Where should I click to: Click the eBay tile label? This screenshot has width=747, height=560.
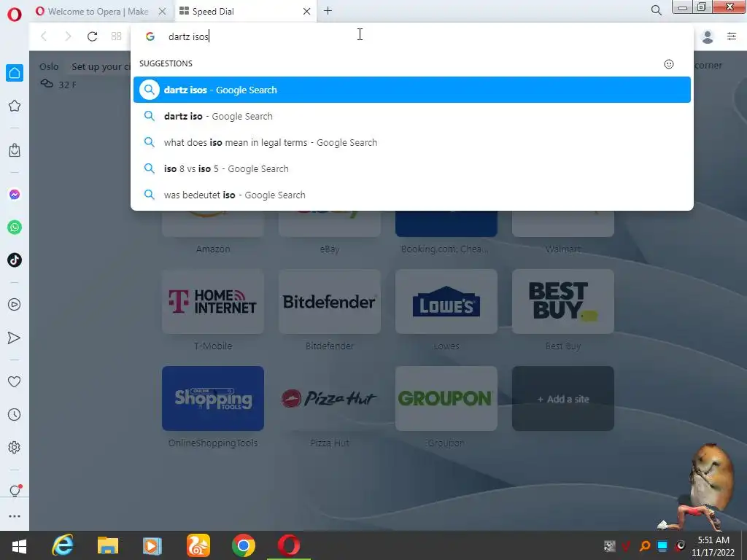pos(330,249)
